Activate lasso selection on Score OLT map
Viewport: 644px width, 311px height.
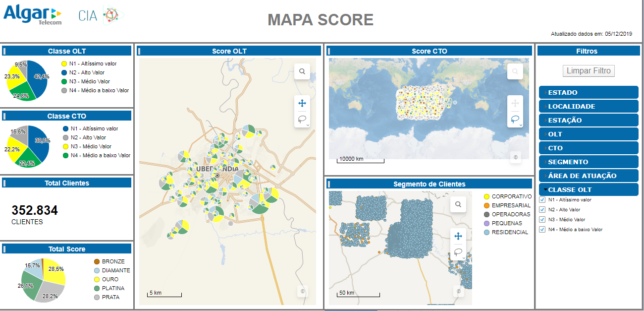click(x=301, y=119)
